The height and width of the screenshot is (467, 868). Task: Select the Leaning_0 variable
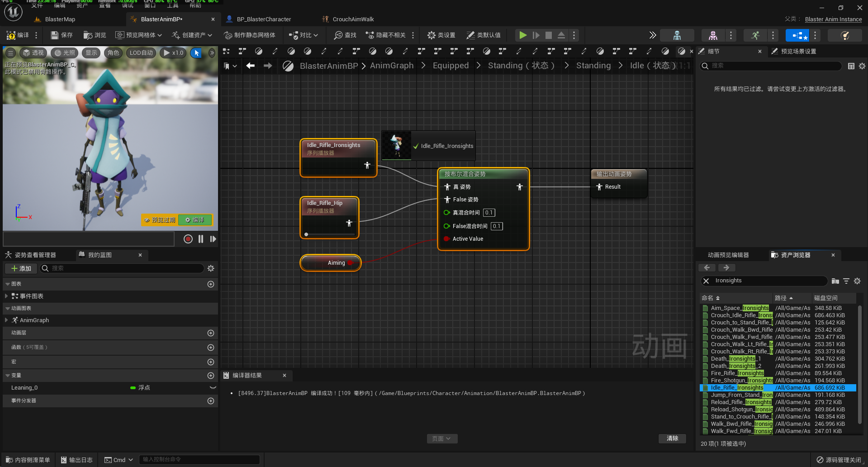point(24,388)
